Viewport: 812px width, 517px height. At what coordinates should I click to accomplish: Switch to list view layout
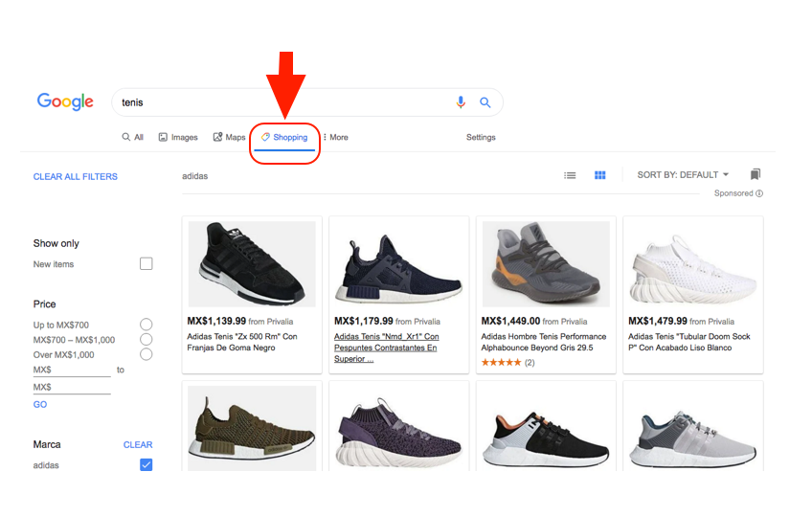pos(570,175)
